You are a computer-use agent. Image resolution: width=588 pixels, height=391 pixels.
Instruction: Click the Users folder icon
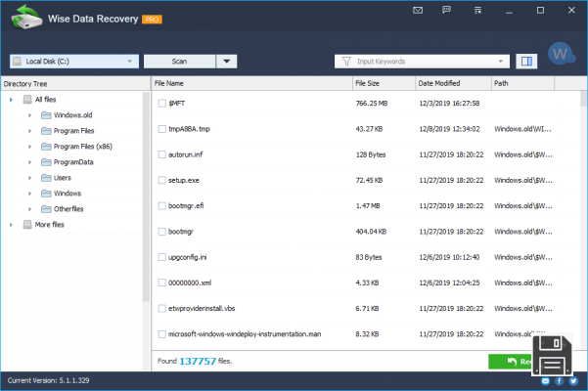coord(46,178)
